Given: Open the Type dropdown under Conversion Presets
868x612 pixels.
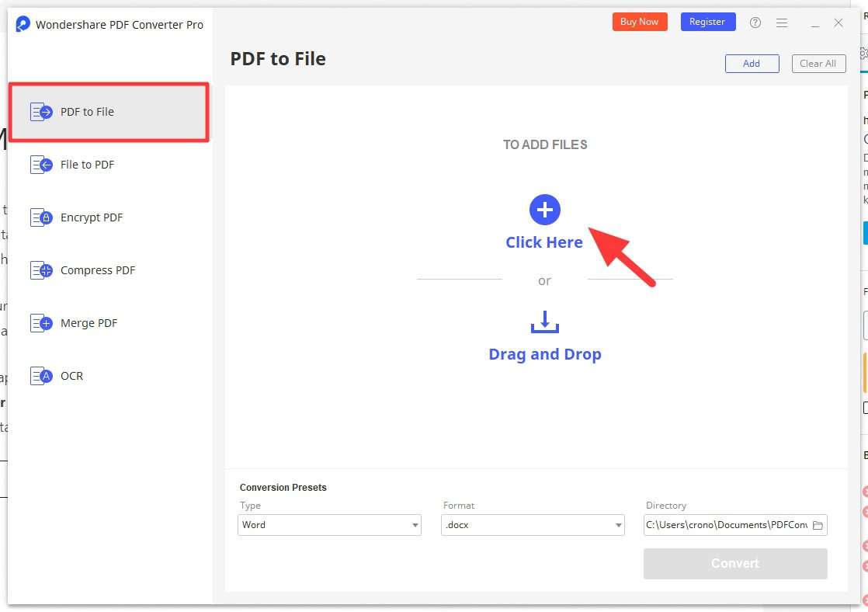Looking at the screenshot, I should [x=329, y=525].
